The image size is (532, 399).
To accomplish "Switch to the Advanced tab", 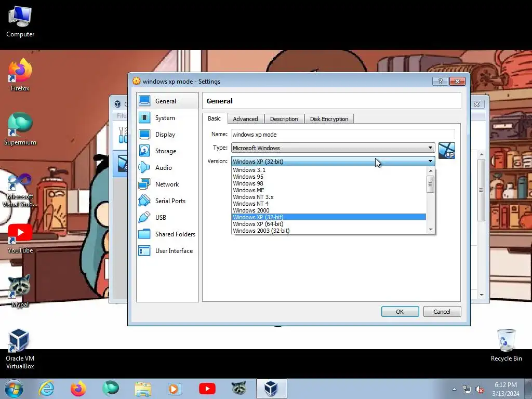I will [245, 119].
